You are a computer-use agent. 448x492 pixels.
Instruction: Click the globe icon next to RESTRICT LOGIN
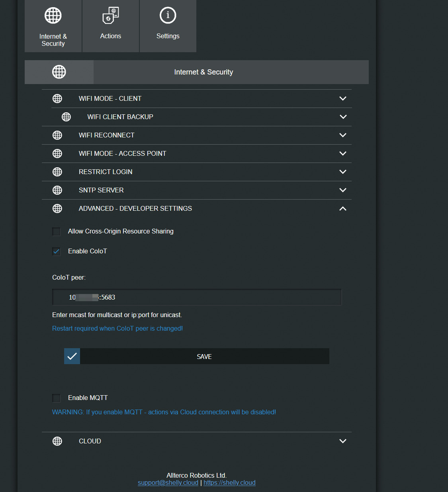tap(57, 172)
